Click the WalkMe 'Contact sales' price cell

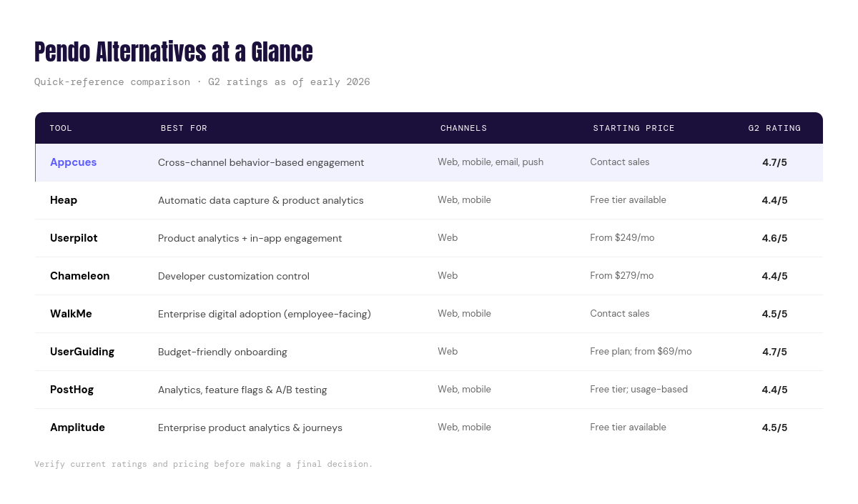(620, 314)
